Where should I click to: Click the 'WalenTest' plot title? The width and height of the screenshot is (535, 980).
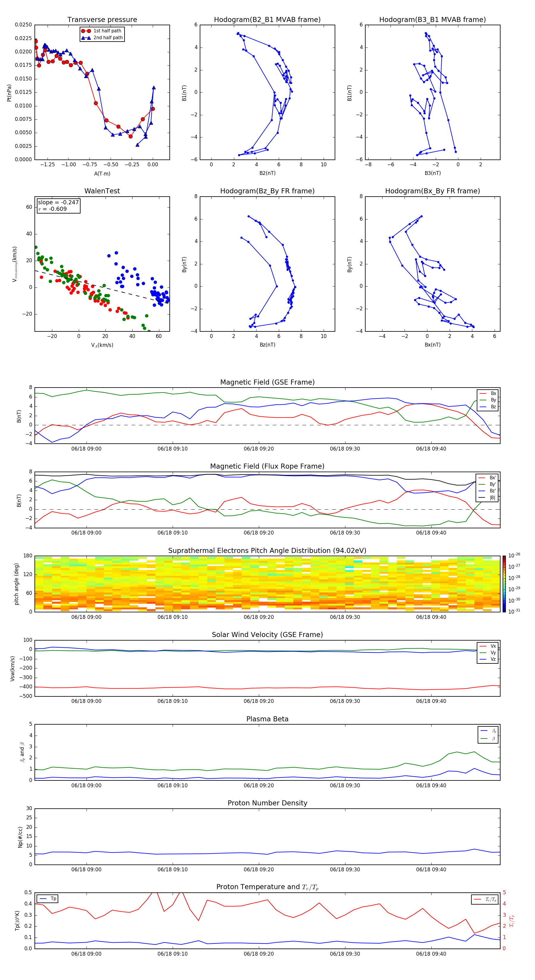[102, 191]
